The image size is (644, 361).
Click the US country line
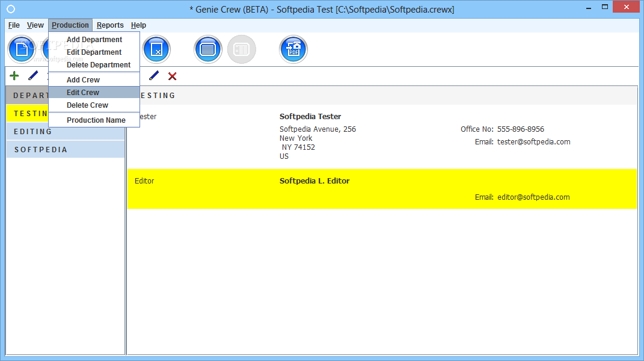tap(284, 156)
